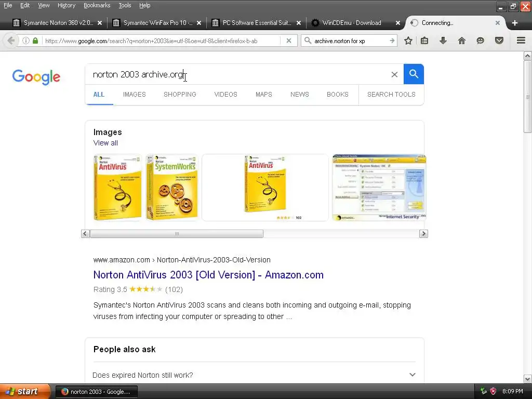
Task: Click the magnifier icon in Firefox search box
Action: coord(308,41)
